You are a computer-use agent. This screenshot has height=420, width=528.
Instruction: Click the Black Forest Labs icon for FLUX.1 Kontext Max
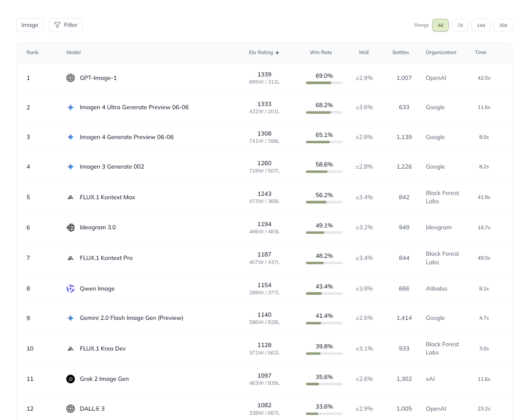(70, 198)
